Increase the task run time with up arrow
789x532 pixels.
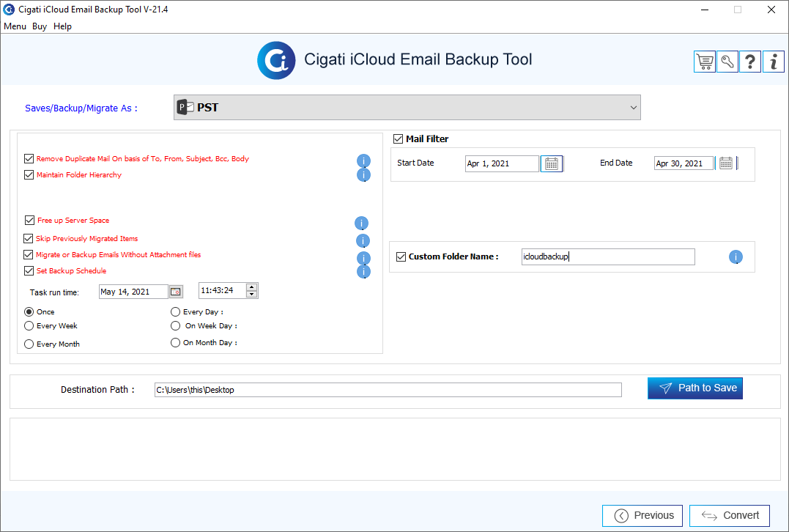251,287
